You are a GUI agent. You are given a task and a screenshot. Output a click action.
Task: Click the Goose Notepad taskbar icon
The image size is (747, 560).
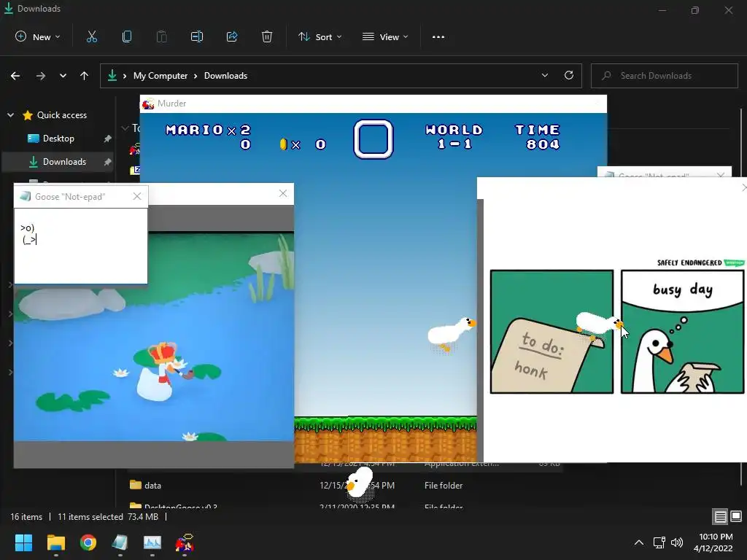120,542
